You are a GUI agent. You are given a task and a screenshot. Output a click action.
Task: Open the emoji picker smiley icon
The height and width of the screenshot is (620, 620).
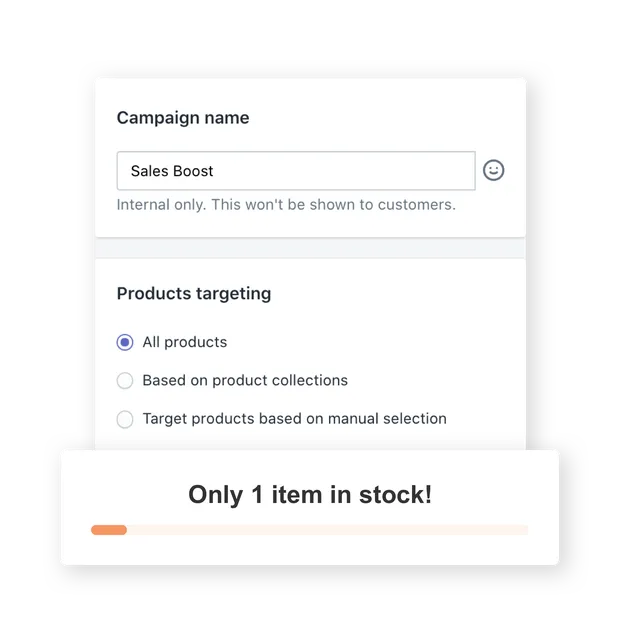pyautogui.click(x=493, y=170)
